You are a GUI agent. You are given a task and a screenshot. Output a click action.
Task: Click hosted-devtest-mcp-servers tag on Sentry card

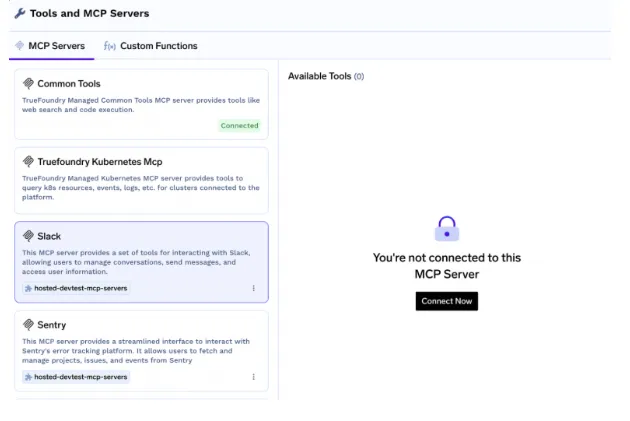(x=76, y=377)
